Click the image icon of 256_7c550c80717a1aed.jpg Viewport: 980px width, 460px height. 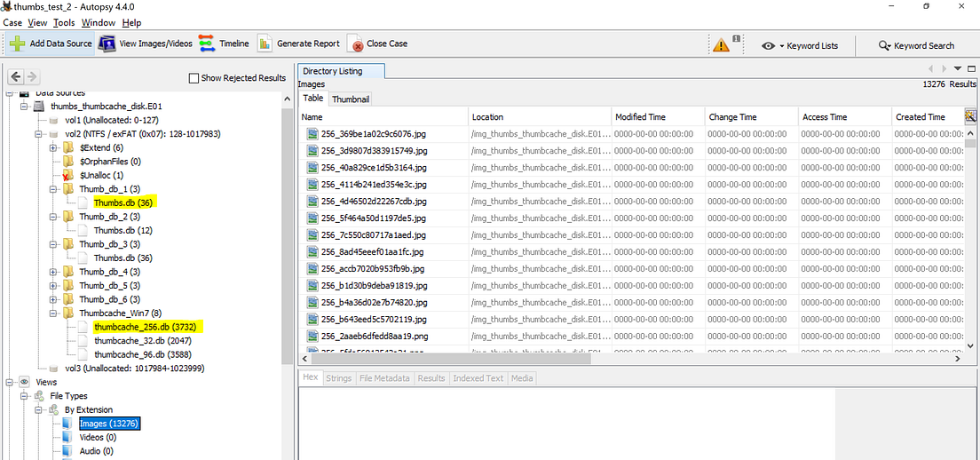(x=312, y=235)
